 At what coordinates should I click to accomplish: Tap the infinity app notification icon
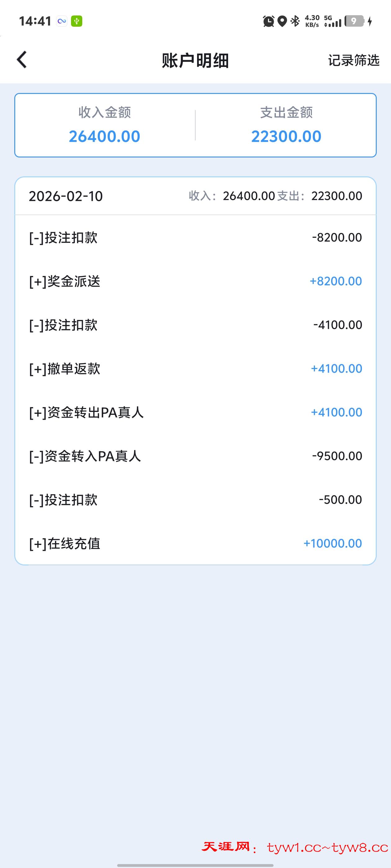click(x=62, y=21)
